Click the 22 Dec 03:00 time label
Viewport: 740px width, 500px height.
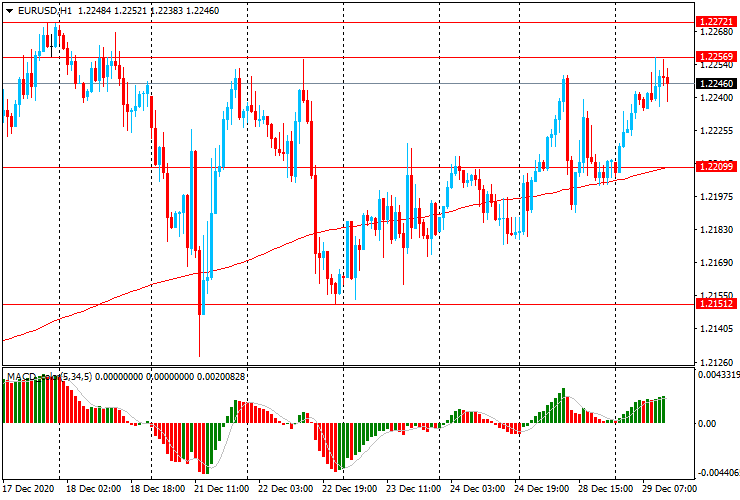click(x=287, y=491)
